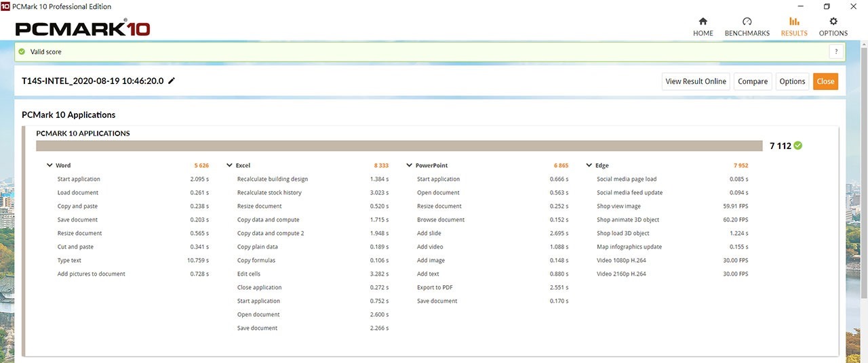
Task: Open the Options gear in navigation
Action: pos(833,26)
